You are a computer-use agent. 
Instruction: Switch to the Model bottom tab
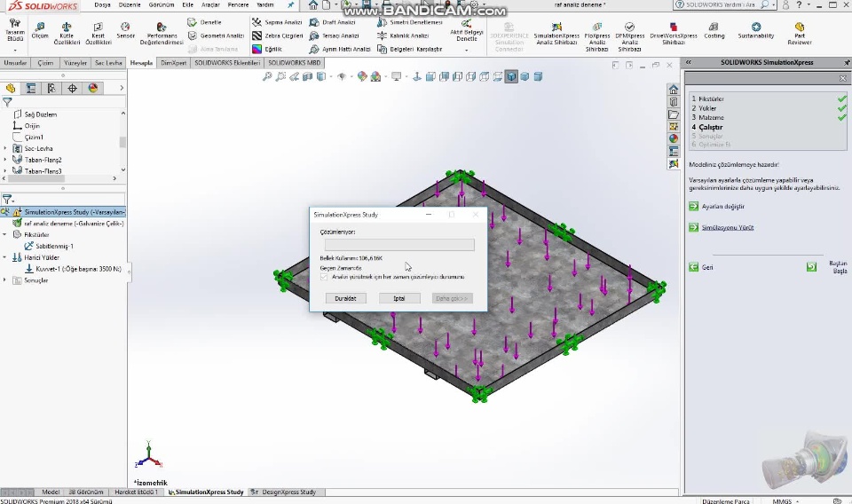coord(51,492)
